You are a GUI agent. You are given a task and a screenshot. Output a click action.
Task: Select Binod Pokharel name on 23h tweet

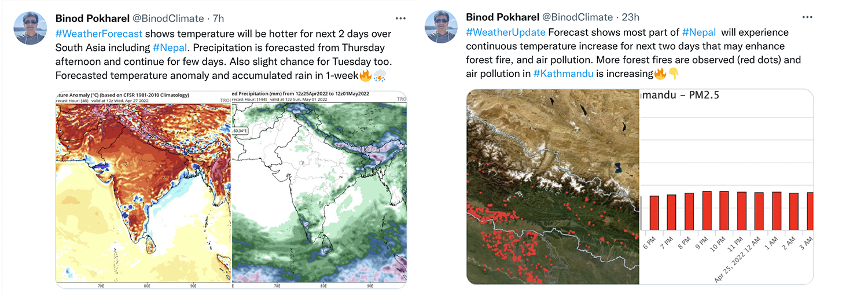tap(501, 17)
